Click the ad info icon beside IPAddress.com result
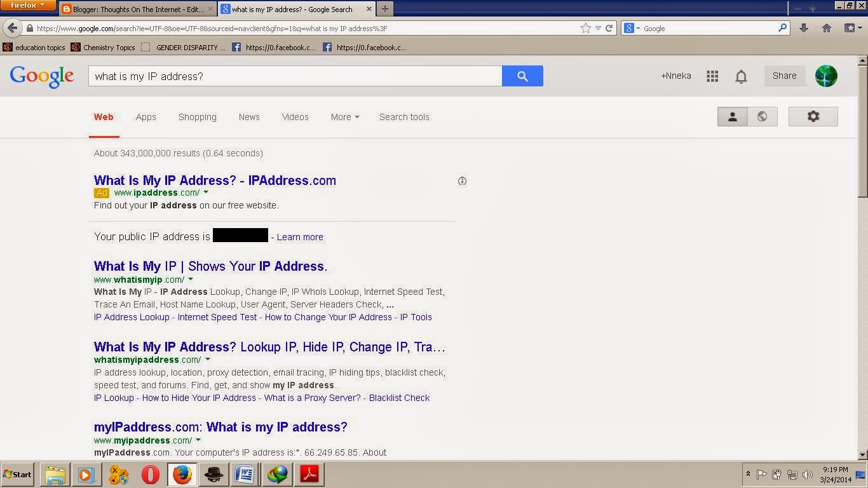The image size is (868, 488). 462,181
